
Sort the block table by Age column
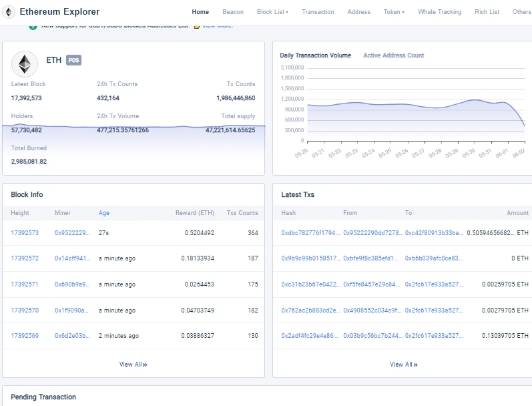point(104,213)
